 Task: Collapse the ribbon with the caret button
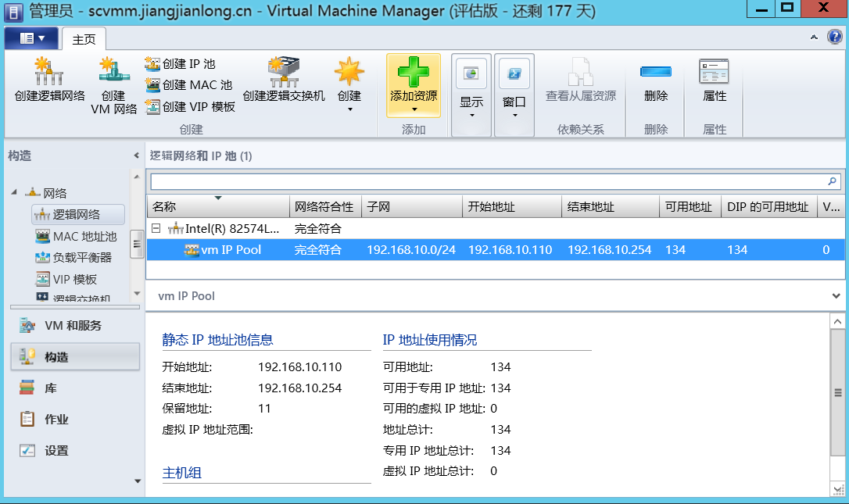click(x=814, y=38)
